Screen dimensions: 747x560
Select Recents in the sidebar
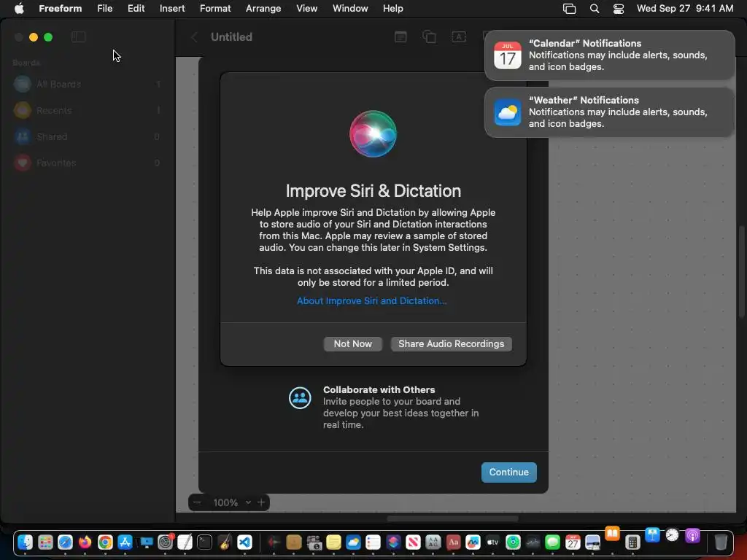[x=88, y=111]
